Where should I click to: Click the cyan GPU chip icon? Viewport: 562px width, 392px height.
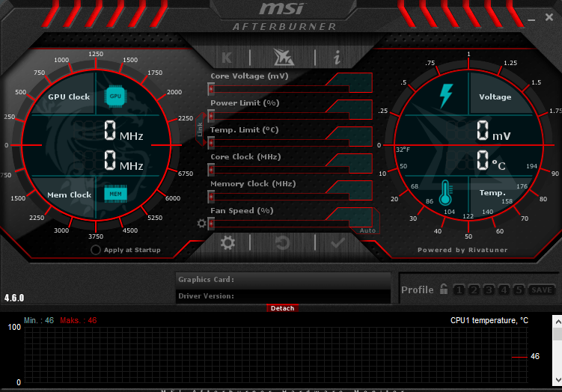pyautogui.click(x=115, y=96)
